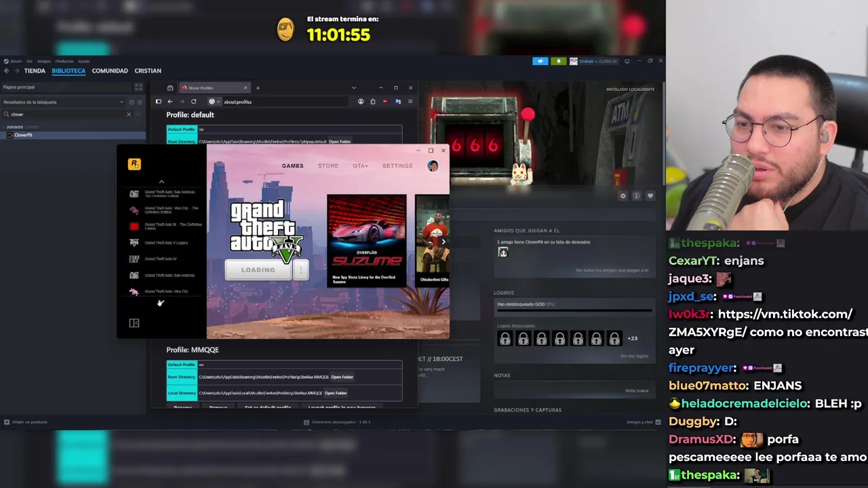The width and height of the screenshot is (868, 488).
Task: Click the LOADING play button for GTA V
Action: point(258,270)
